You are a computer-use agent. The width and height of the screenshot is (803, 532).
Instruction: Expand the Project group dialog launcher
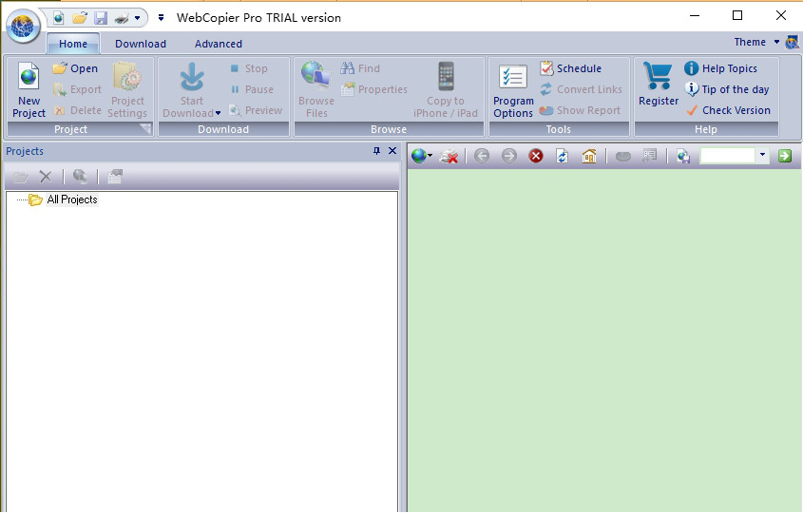click(146, 129)
